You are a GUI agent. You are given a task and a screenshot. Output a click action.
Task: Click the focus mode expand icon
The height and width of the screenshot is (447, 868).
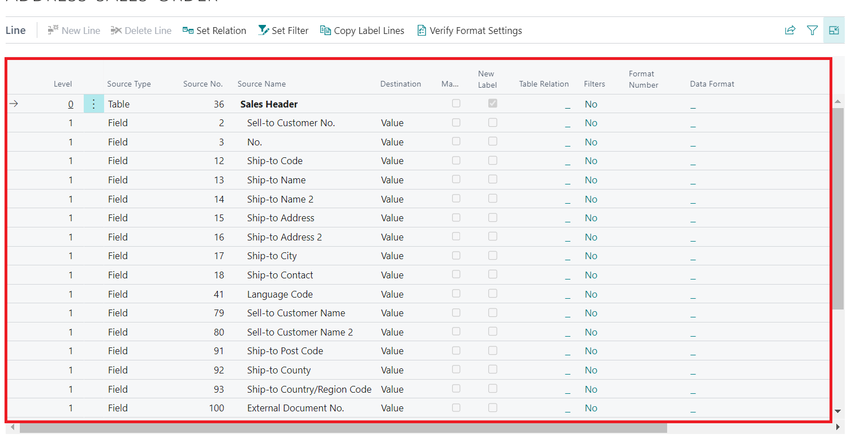(834, 31)
